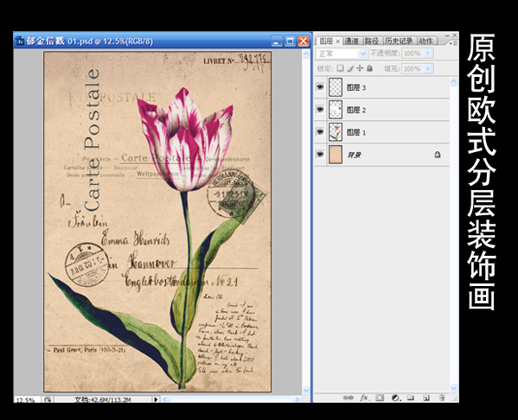The image size is (518, 420).
Task: Open the fx layer style menu
Action: click(x=364, y=398)
